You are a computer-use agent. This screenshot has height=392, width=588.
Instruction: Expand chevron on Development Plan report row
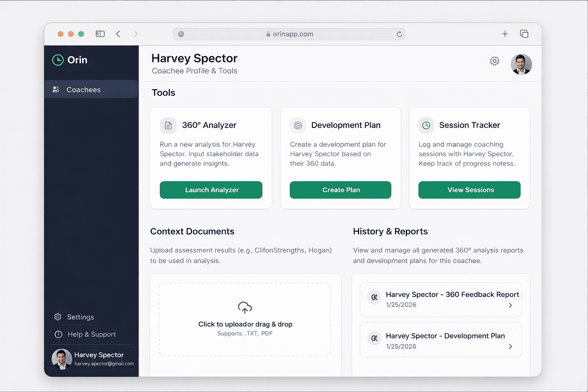tap(510, 346)
